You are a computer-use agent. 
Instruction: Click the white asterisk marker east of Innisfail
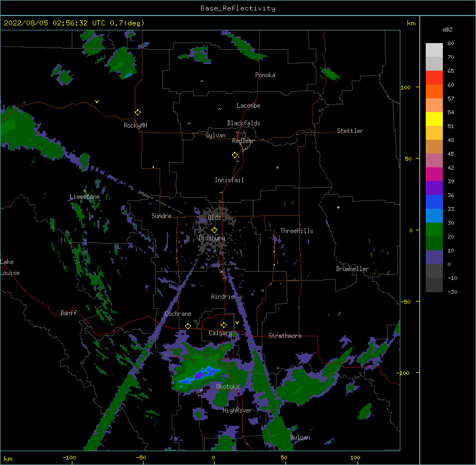[x=277, y=167]
